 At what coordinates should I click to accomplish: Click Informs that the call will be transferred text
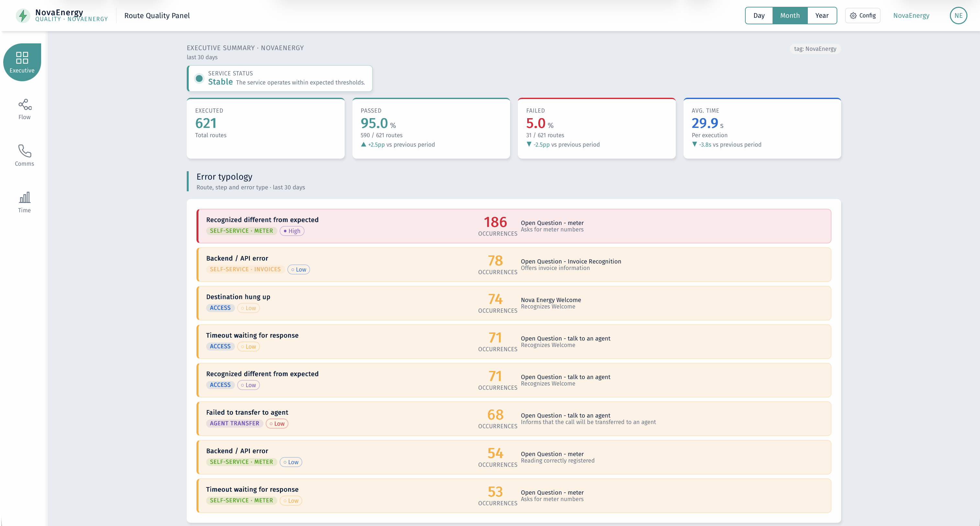coord(588,422)
